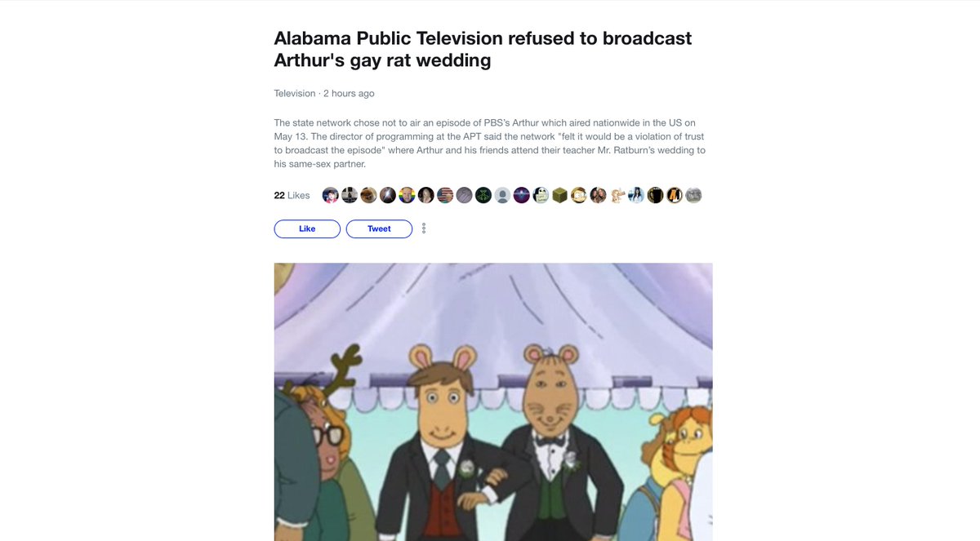The height and width of the screenshot is (541, 980).
Task: Click the white ghost cartoon avatar
Action: point(541,195)
